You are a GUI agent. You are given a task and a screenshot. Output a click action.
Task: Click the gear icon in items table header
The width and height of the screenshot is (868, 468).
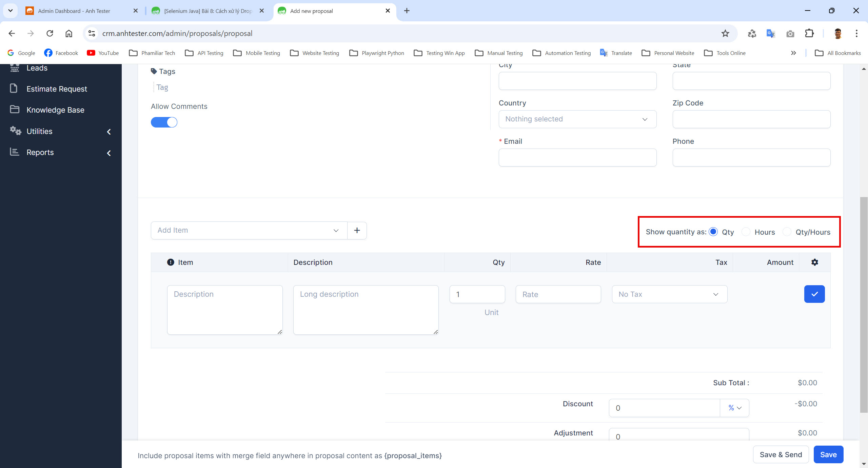[x=815, y=262]
